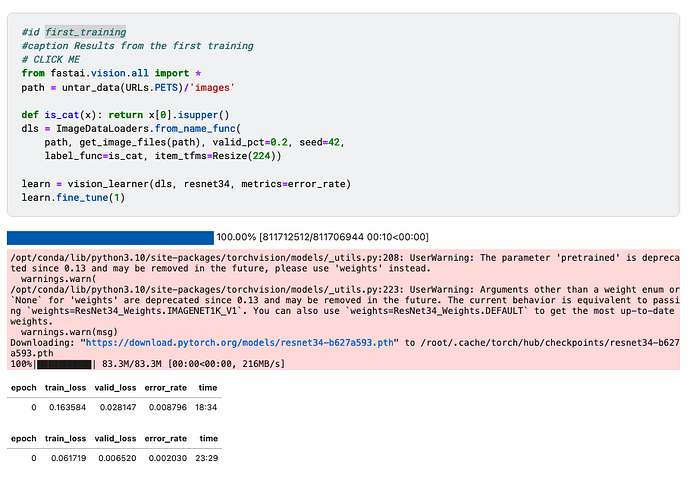Click the error_rate value 0.008796
Screen dimensions: 690x477
pyautogui.click(x=166, y=408)
